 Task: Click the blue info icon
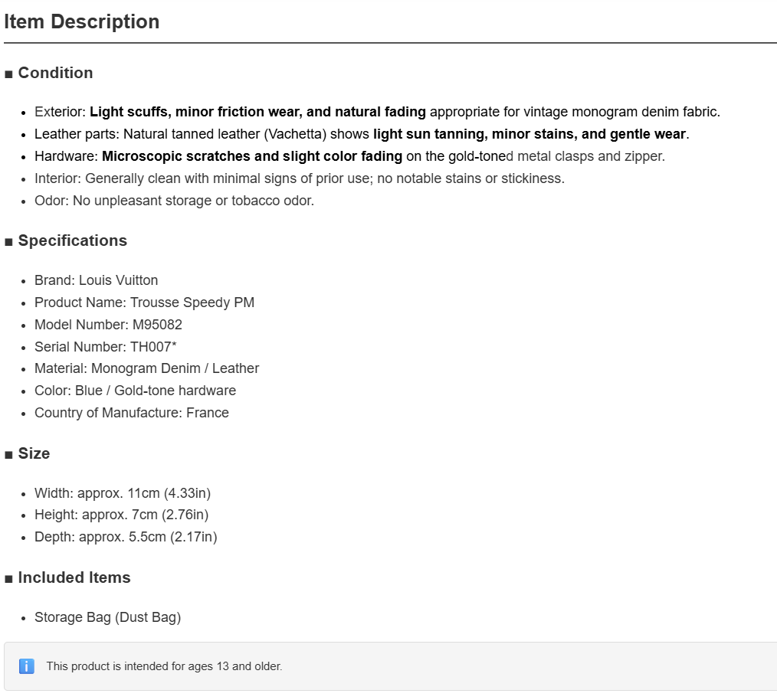click(x=27, y=666)
